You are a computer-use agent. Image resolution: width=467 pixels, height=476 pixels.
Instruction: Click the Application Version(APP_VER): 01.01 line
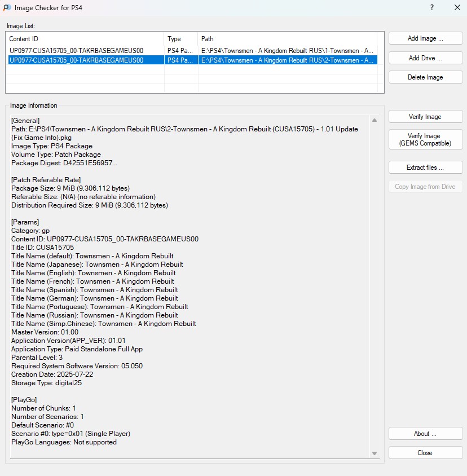(68, 341)
